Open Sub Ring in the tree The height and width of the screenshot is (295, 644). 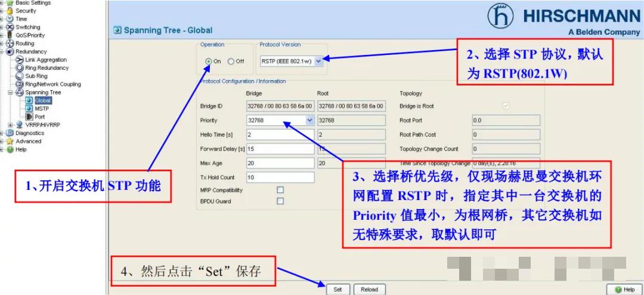[x=36, y=76]
